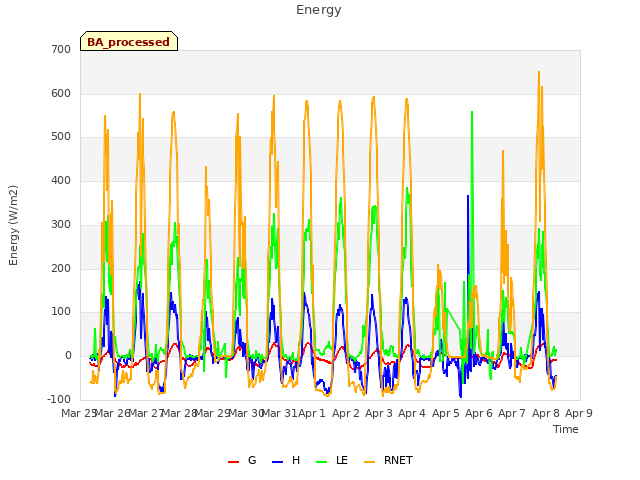Click the green LE legend color marker
This screenshot has height=480, width=640.
click(x=322, y=462)
